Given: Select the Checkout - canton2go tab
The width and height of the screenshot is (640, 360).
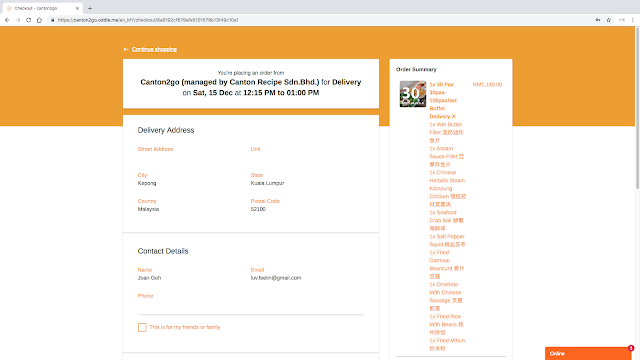Looking at the screenshot, I should (42, 8).
